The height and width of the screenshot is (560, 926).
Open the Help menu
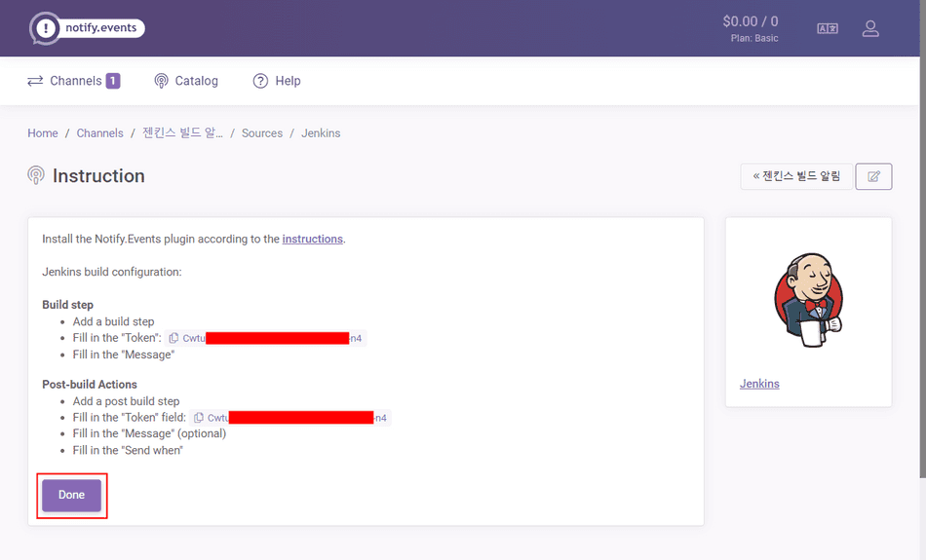pos(277,81)
